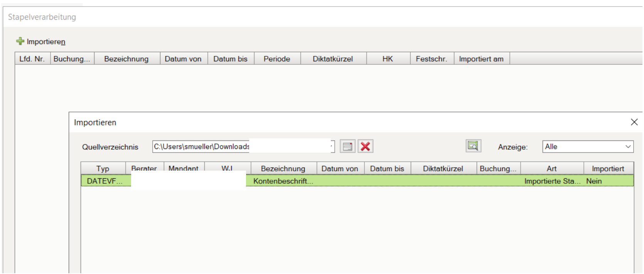Sort import list by Bezeichnung column
Viewport: 644px width, 274px height.
coord(283,169)
